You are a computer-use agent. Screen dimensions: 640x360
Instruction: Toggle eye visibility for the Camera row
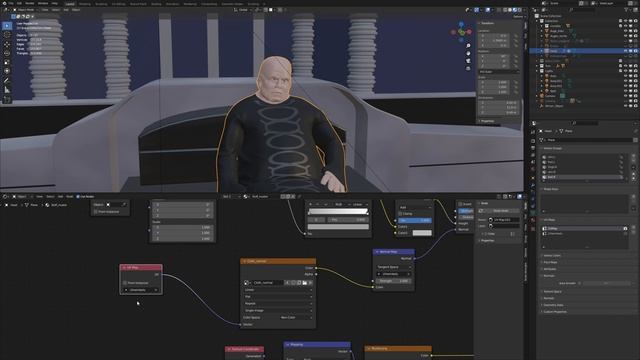(626, 96)
